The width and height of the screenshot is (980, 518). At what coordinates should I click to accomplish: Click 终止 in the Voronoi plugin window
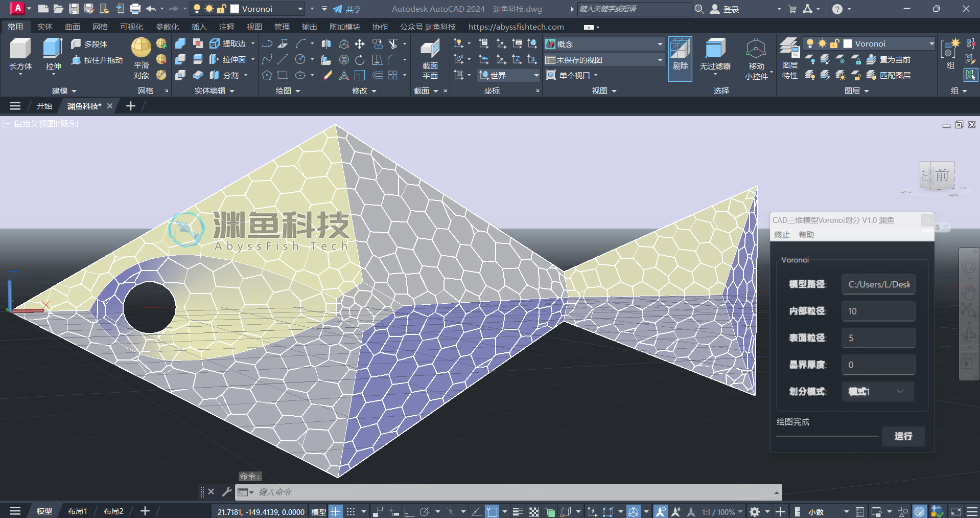tap(782, 235)
